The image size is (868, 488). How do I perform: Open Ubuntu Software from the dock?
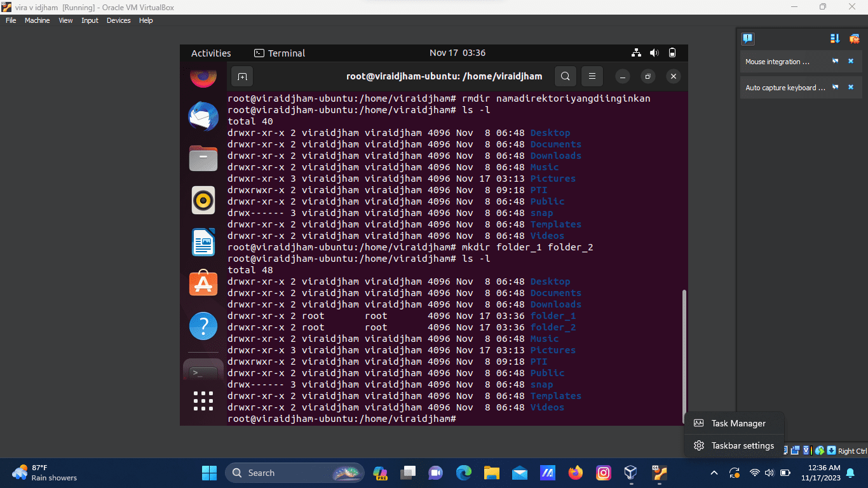click(203, 284)
